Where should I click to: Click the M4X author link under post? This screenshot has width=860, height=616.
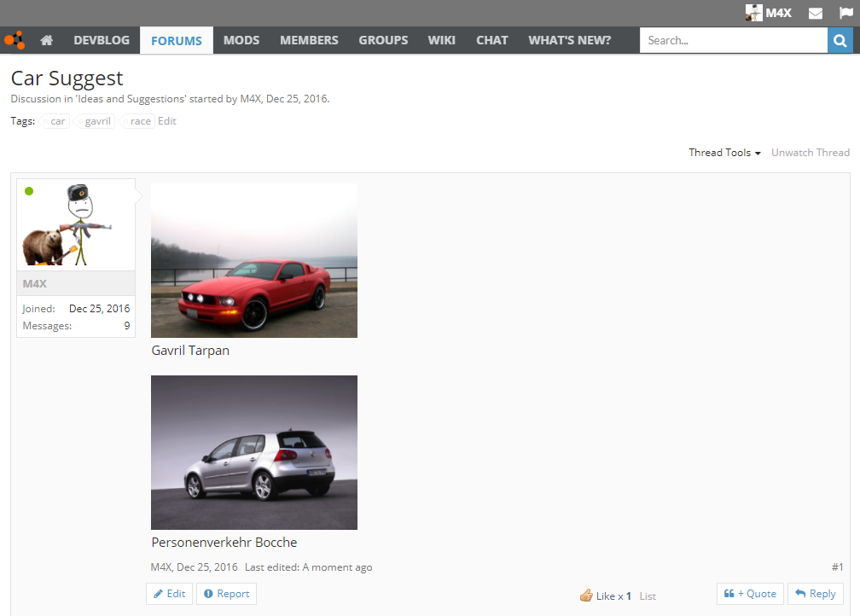pos(161,567)
